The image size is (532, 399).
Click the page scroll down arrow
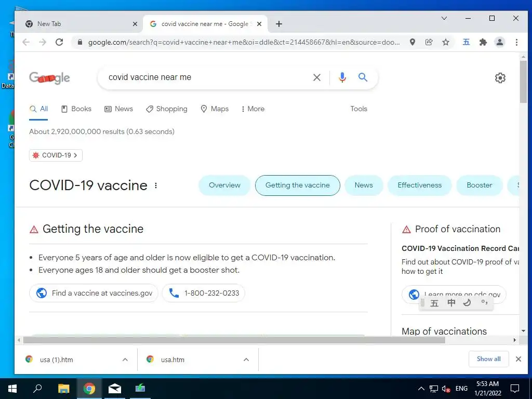523,331
